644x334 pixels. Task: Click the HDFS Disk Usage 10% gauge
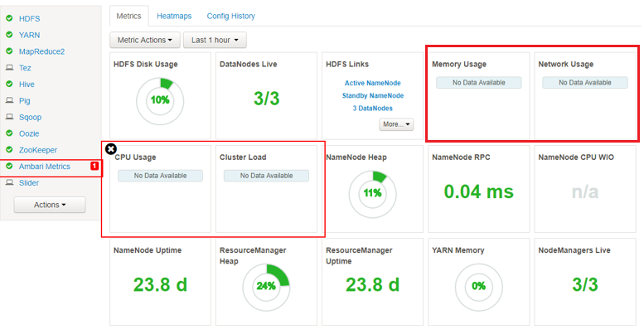tap(159, 99)
